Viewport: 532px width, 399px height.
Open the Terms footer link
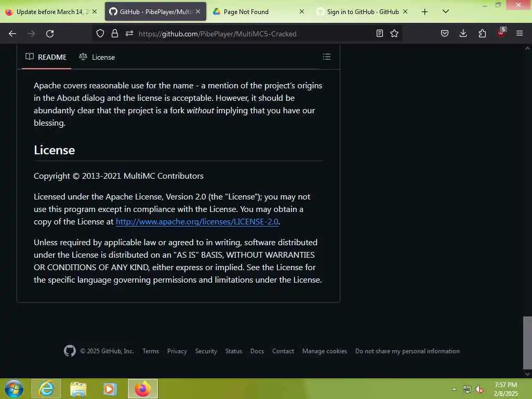(151, 351)
